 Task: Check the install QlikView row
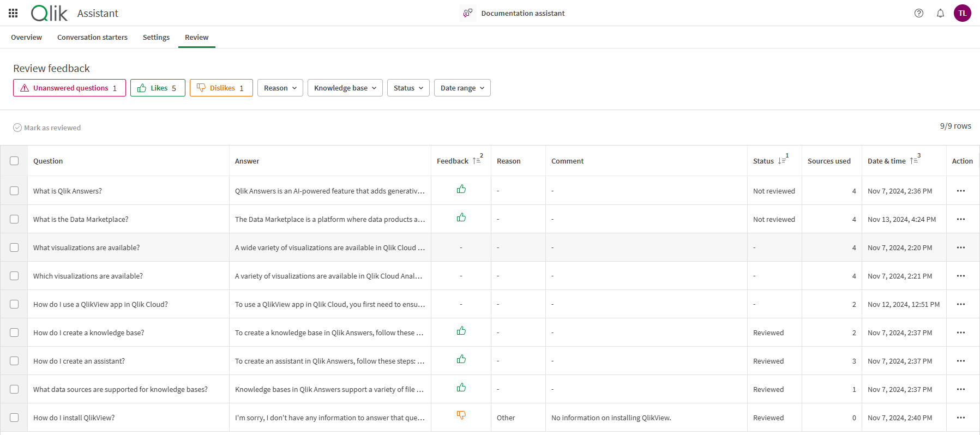coord(14,418)
